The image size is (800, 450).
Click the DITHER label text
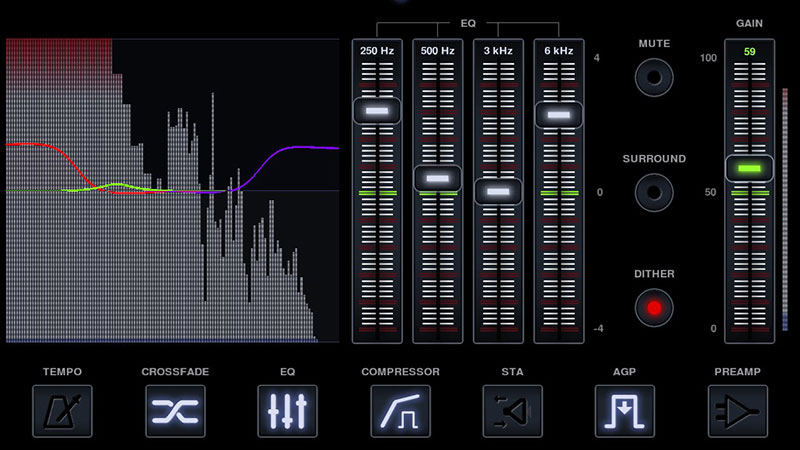pyautogui.click(x=654, y=273)
